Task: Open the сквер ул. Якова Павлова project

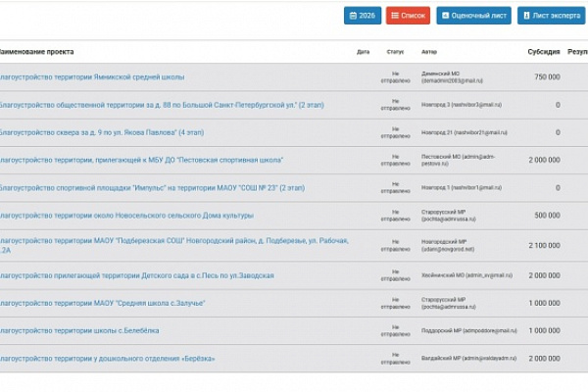Action: (x=102, y=131)
